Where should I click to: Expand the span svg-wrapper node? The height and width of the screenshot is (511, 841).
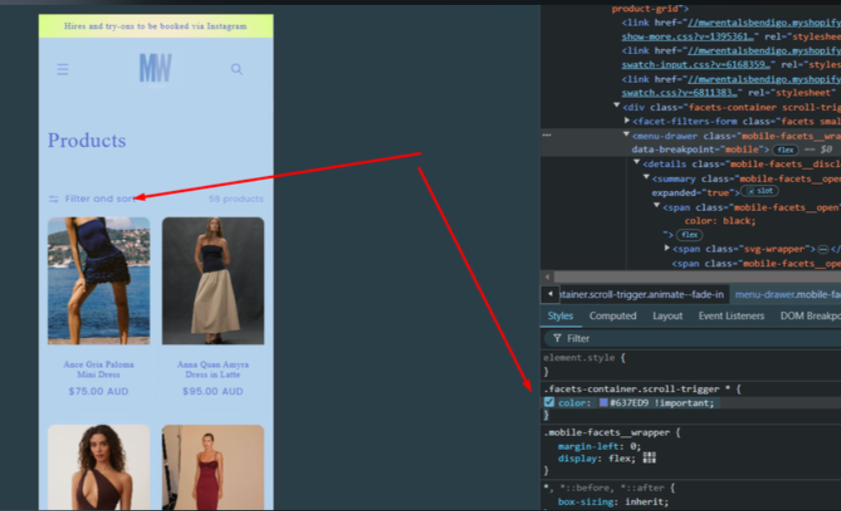point(667,248)
